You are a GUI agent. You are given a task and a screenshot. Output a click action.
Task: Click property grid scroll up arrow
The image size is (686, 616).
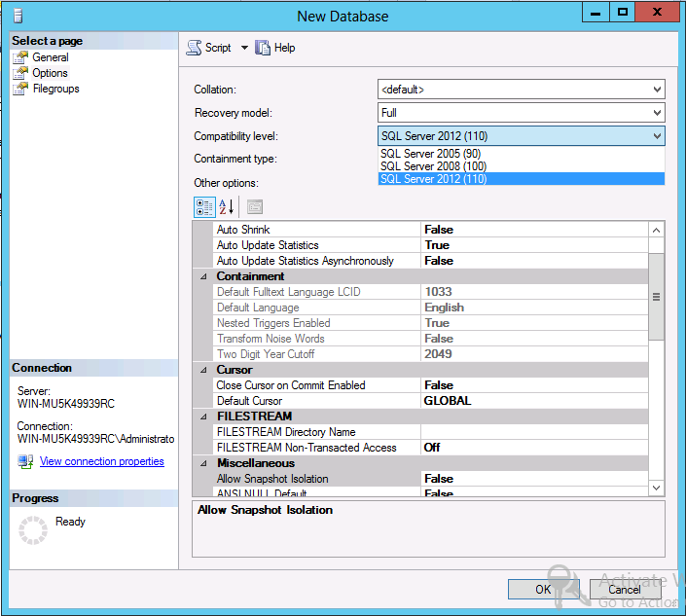coord(656,230)
